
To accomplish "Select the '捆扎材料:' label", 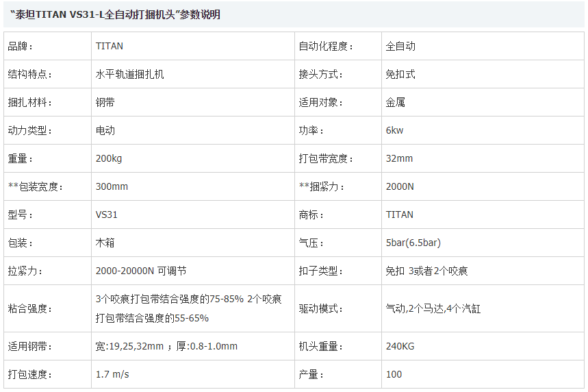I will pyautogui.click(x=30, y=103).
